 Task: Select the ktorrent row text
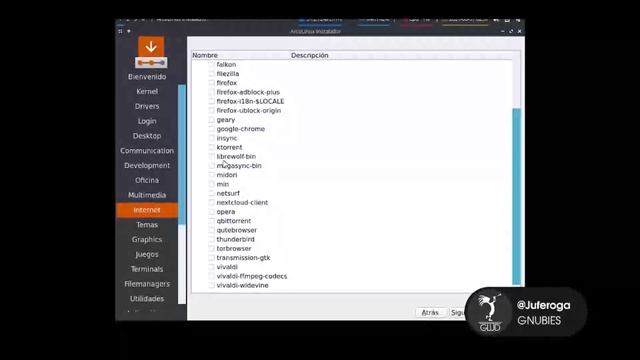coord(229,147)
